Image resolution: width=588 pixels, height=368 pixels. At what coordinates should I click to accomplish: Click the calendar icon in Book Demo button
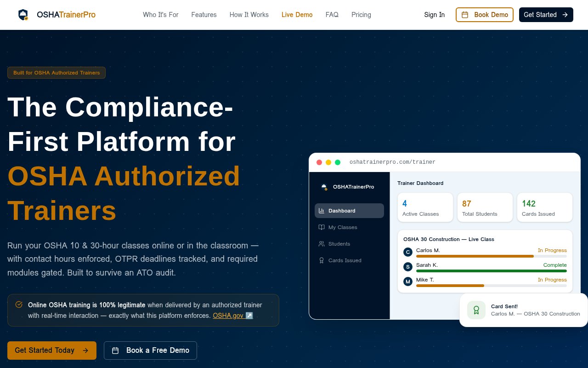tap(465, 15)
